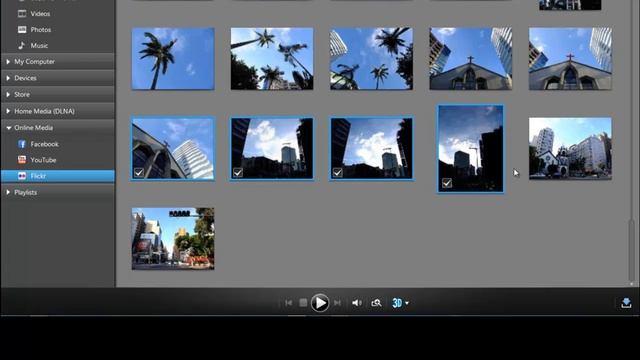
Task: Select the white church street photo
Action: (x=570, y=149)
